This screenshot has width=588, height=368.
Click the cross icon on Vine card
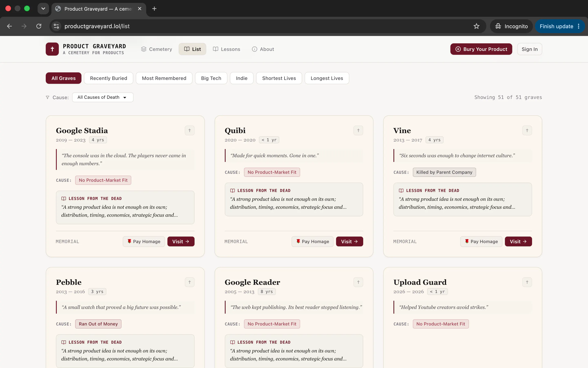[527, 130]
